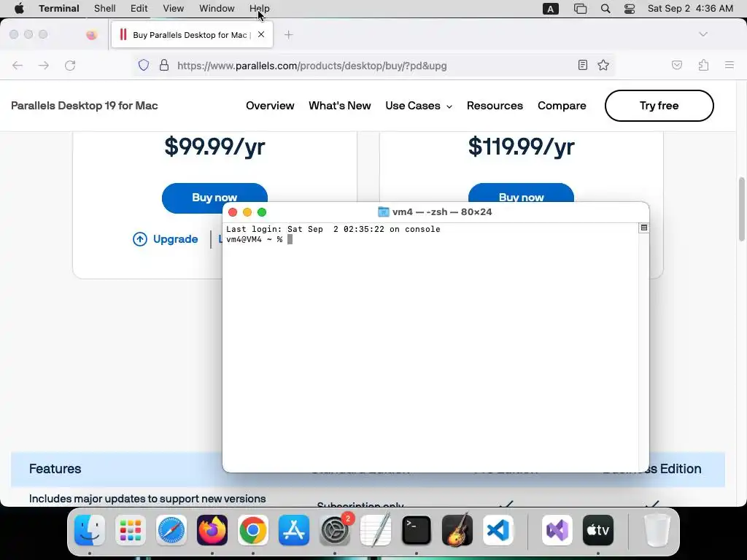Click the browser page vertical scrollbar

click(x=742, y=209)
